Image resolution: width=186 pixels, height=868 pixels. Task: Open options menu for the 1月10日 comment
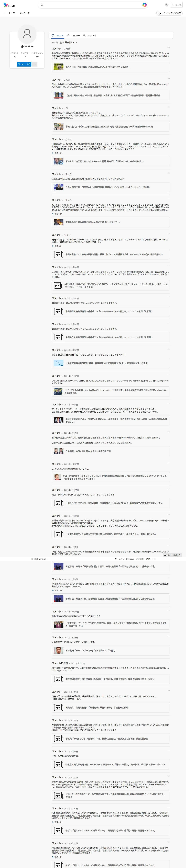pyautogui.click(x=168, y=199)
